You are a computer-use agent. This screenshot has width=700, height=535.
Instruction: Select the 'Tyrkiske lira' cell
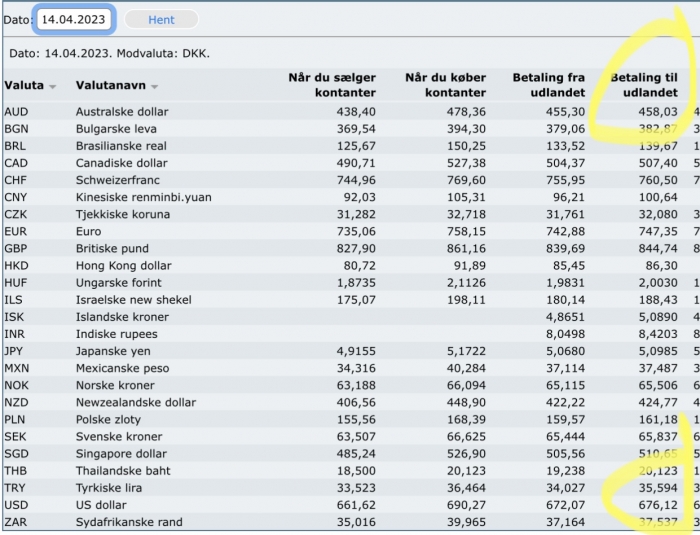(108, 488)
